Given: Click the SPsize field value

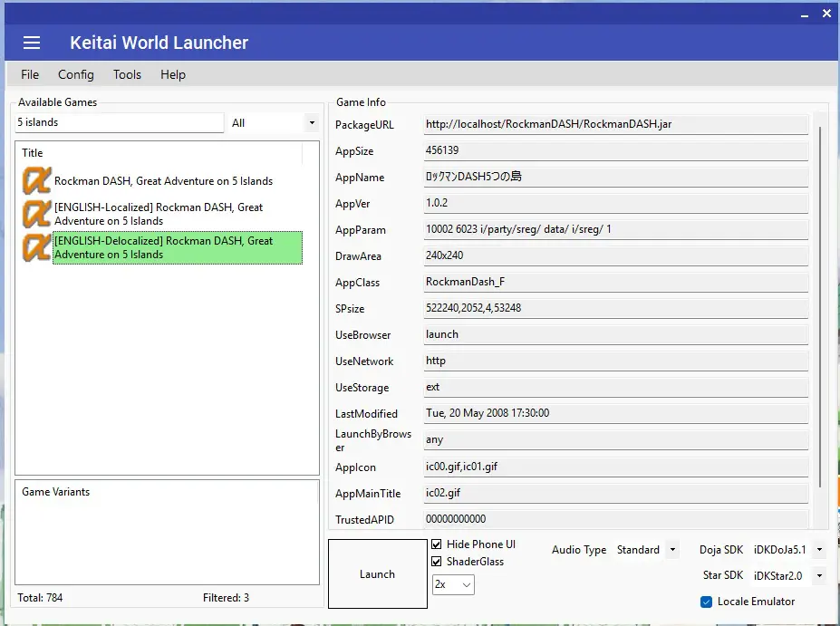Looking at the screenshot, I should coord(615,308).
